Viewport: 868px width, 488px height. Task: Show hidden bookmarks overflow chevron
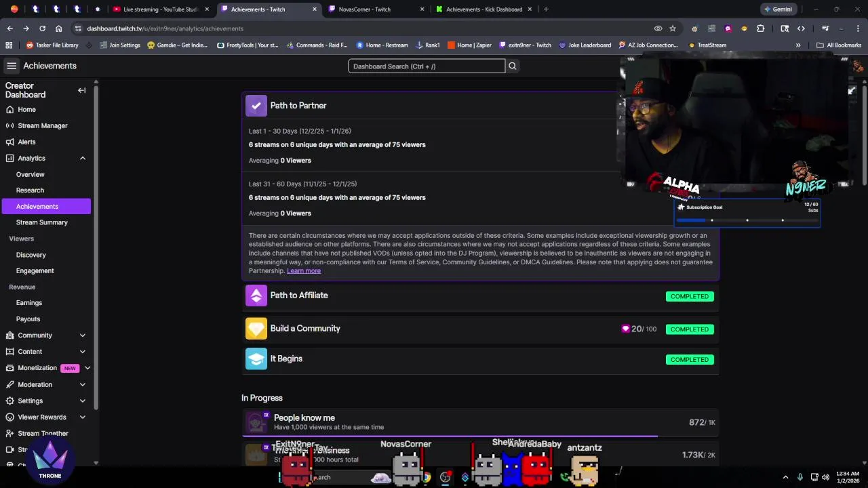click(798, 45)
